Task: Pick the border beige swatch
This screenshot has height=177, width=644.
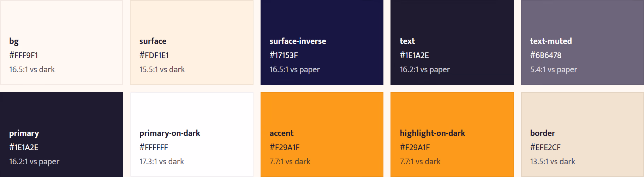Action: [583, 135]
